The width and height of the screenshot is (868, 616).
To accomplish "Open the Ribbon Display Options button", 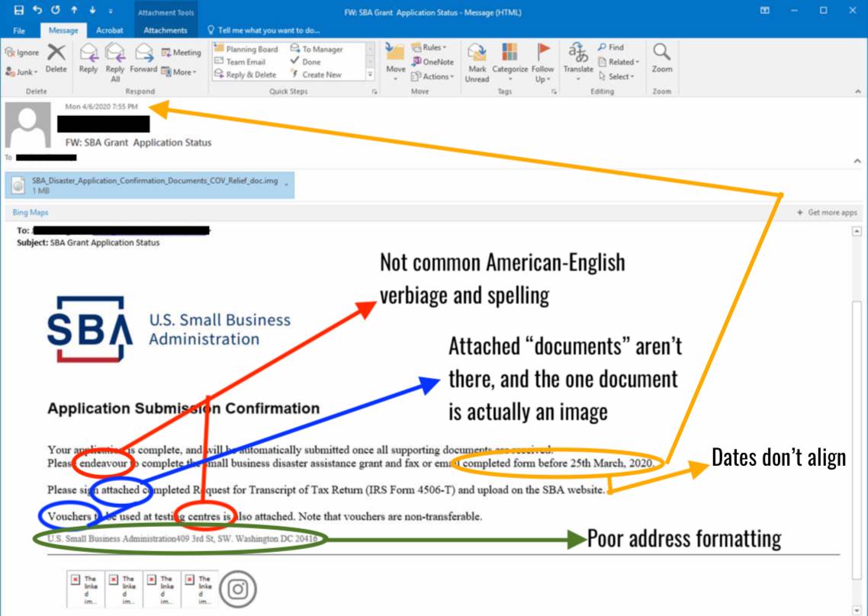I will coord(764,11).
